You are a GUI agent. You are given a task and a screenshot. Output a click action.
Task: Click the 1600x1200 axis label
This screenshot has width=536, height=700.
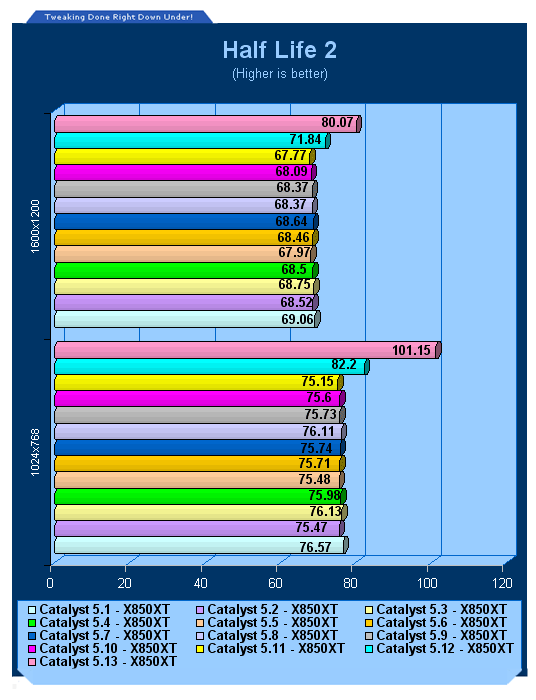(x=35, y=226)
